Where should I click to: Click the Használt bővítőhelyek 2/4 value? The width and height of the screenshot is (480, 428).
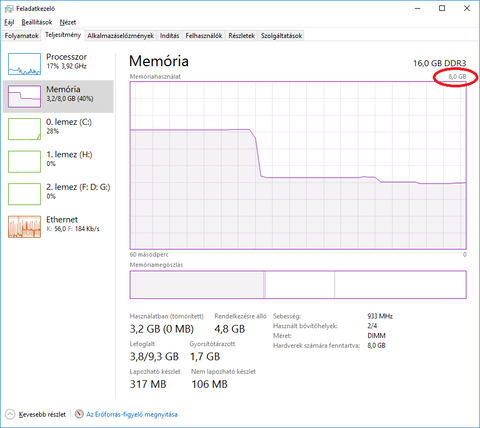[x=372, y=326]
